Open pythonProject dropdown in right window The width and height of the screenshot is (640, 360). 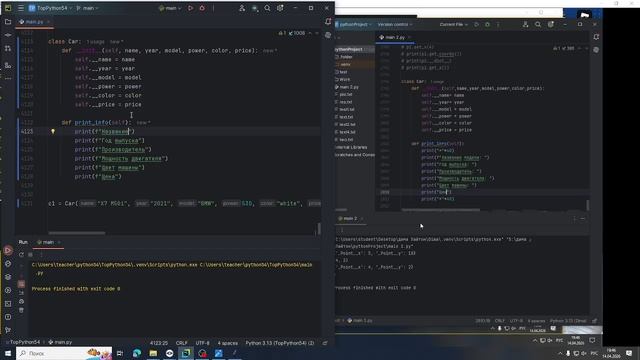pyautogui.click(x=353, y=24)
